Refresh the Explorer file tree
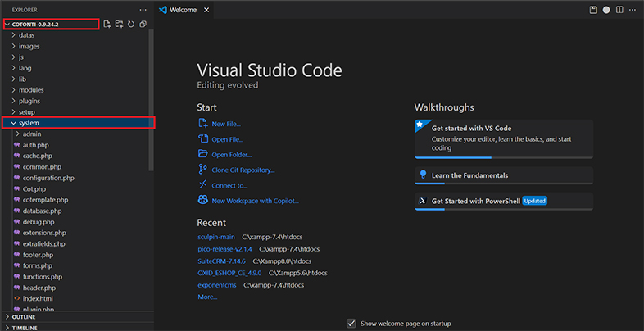Image resolution: width=644 pixels, height=331 pixels. pyautogui.click(x=131, y=25)
